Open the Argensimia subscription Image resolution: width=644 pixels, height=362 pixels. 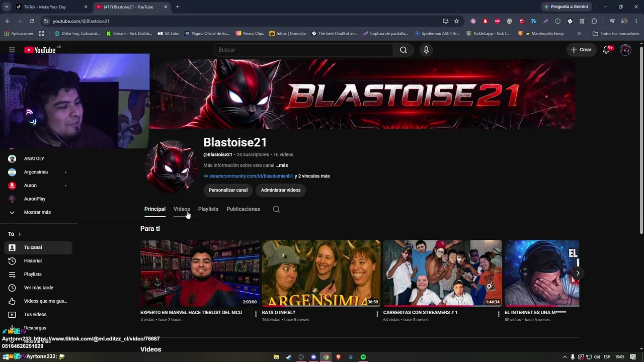point(38,172)
